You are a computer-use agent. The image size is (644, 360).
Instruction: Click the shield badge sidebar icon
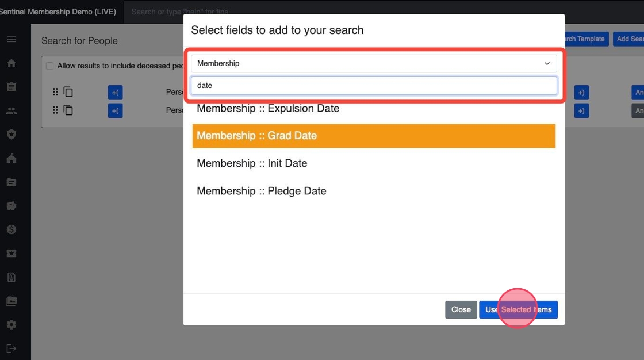click(x=11, y=135)
